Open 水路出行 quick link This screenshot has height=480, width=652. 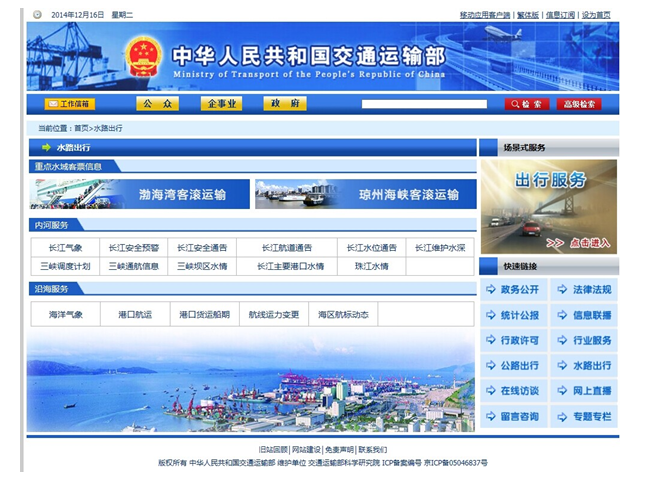point(584,366)
